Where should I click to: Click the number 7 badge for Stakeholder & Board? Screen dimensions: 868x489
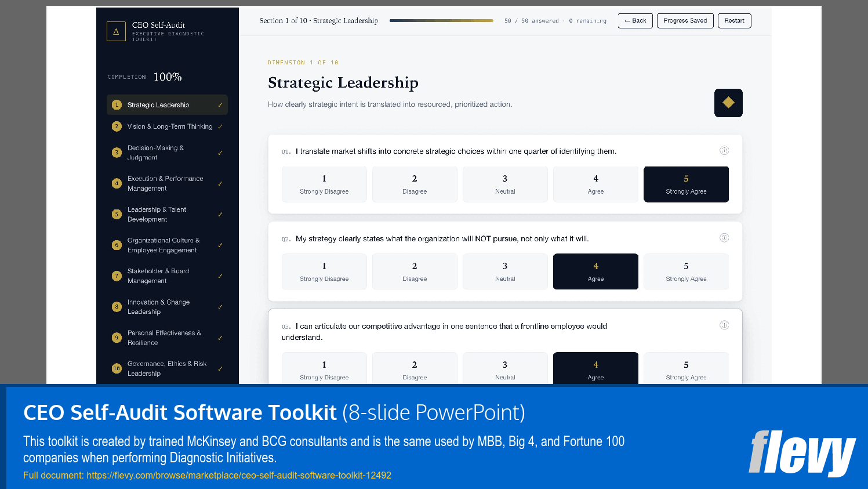(117, 276)
